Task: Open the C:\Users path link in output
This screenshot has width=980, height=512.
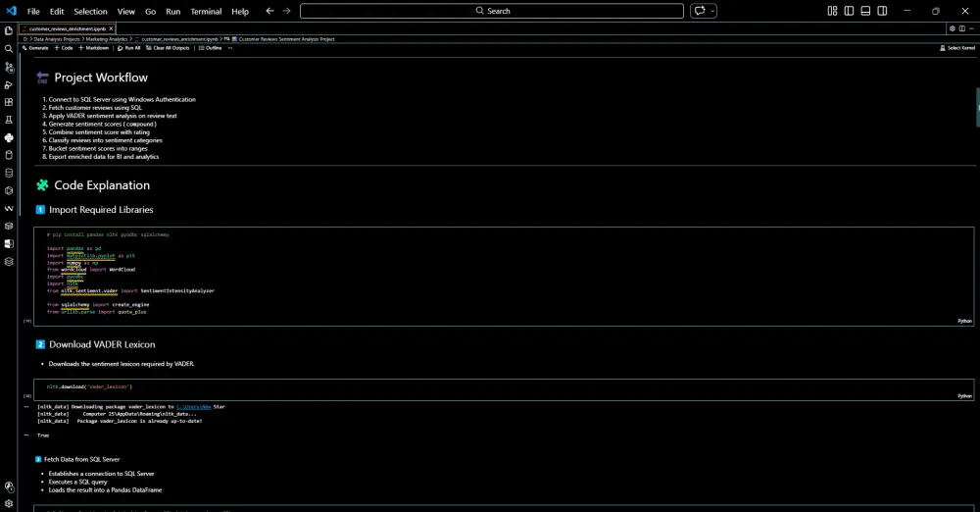Action: 194,407
